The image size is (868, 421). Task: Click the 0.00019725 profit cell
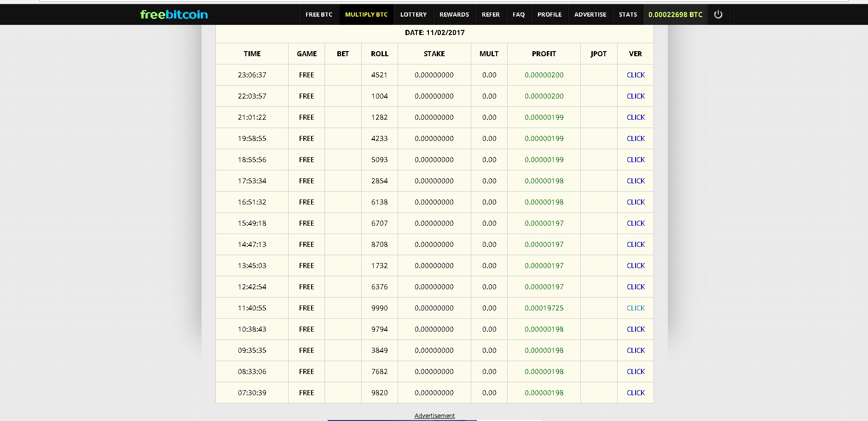coord(544,308)
